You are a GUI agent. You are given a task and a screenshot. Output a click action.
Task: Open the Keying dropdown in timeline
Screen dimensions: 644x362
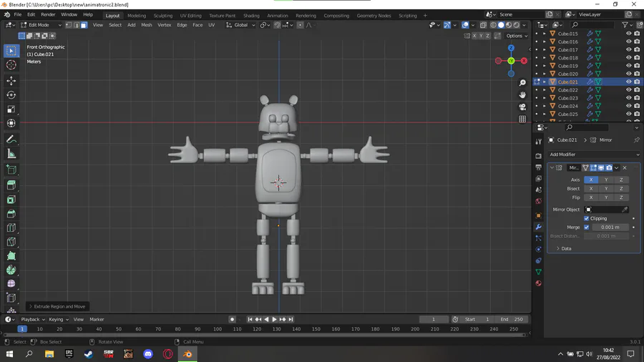[x=59, y=319]
